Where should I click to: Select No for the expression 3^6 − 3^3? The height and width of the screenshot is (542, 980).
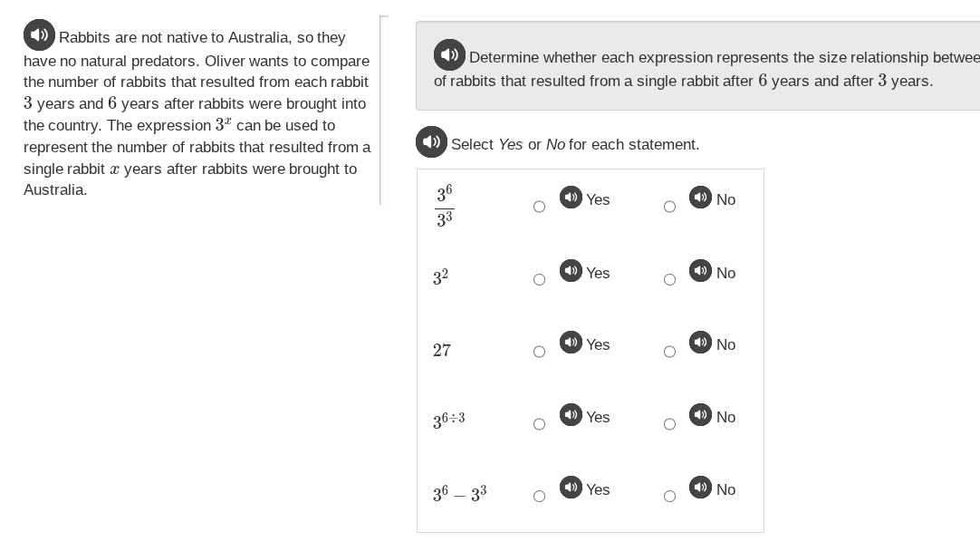[669, 496]
